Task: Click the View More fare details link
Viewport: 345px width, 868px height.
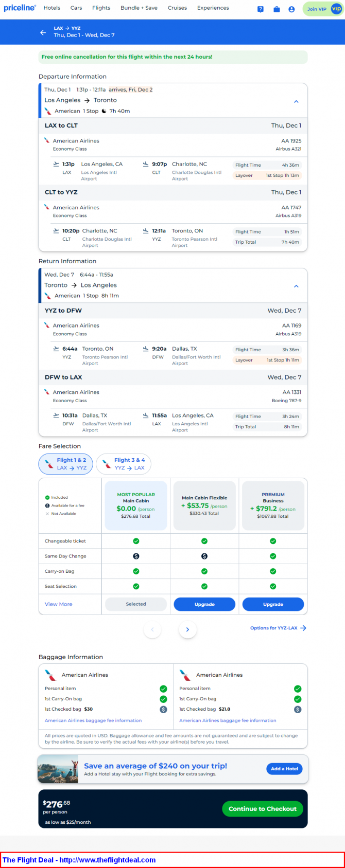Action: tap(59, 604)
